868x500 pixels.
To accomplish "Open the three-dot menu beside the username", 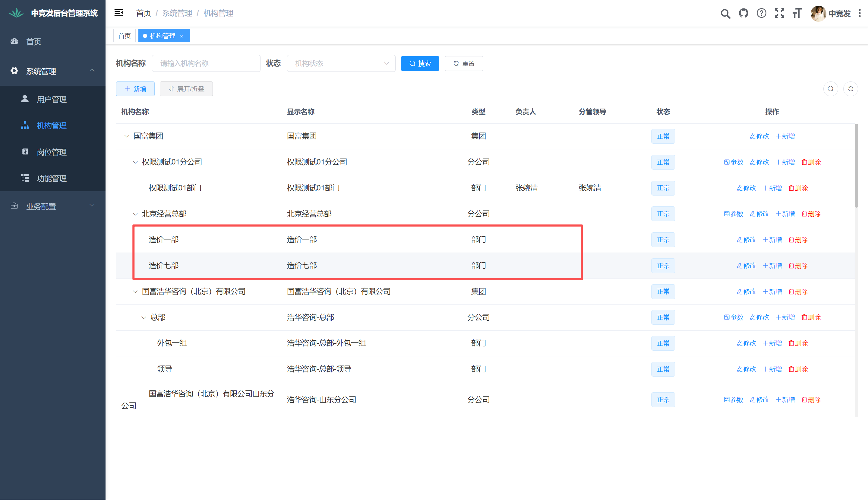I will [860, 13].
